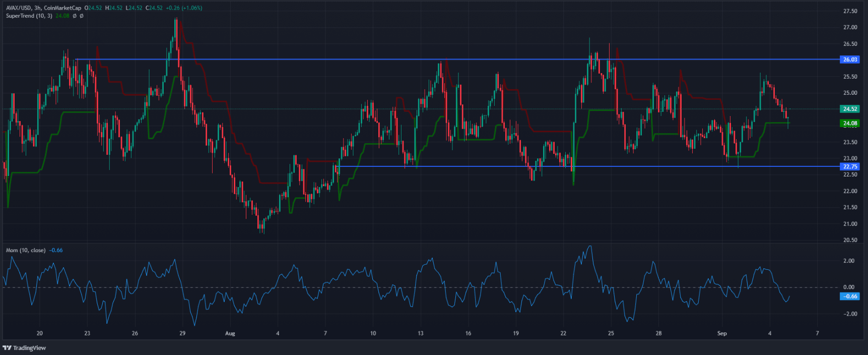Click date 25 on the time axis

(611, 333)
